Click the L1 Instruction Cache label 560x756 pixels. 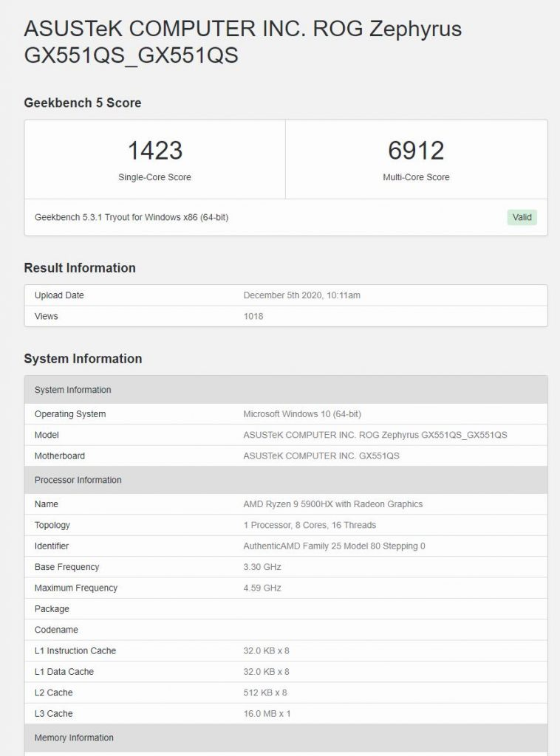(75, 651)
